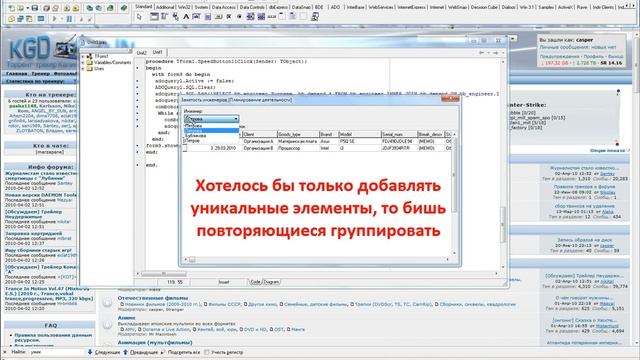Choose the last 'Петров' entry in the dropdown list
The width and height of the screenshot is (640, 360).
211,140
